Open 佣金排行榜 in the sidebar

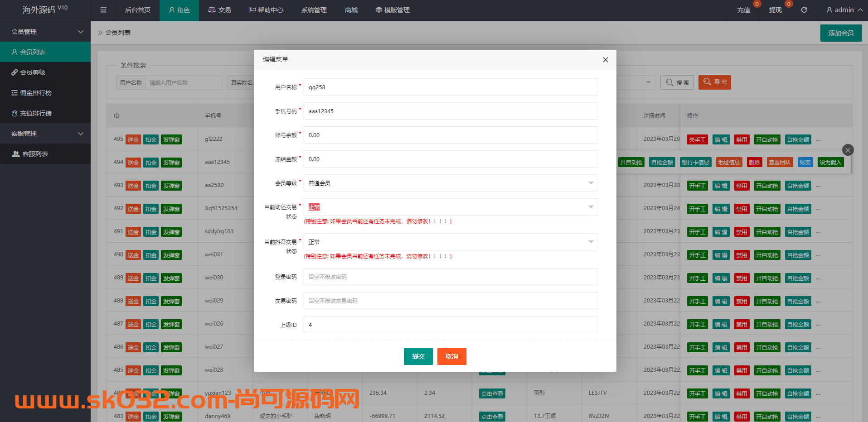[x=45, y=93]
